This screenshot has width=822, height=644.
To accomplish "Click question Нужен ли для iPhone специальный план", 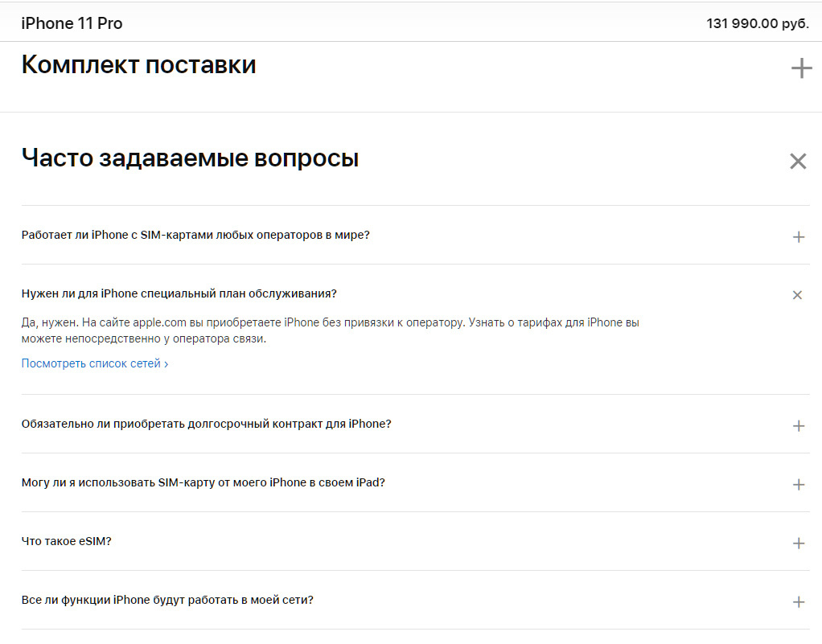I will pyautogui.click(x=179, y=293).
